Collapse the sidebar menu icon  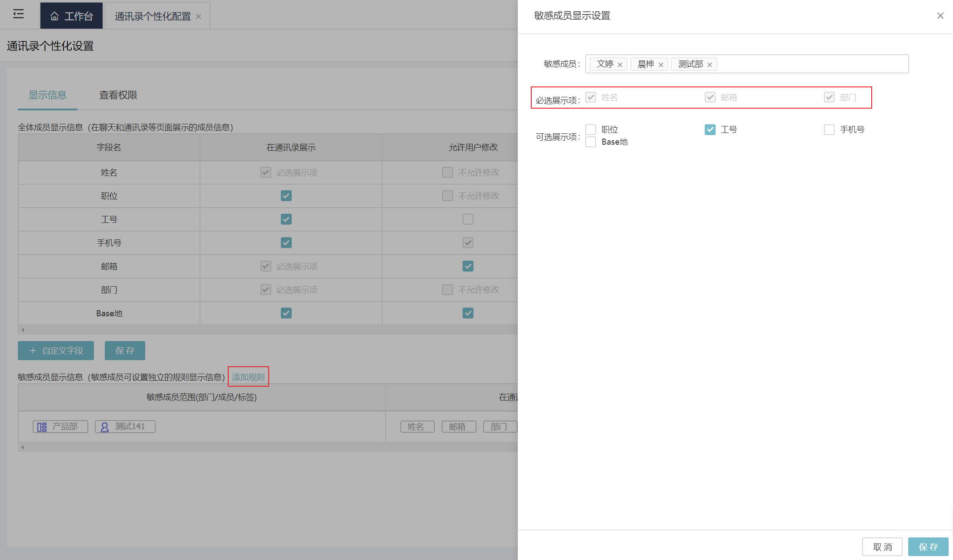pyautogui.click(x=18, y=14)
